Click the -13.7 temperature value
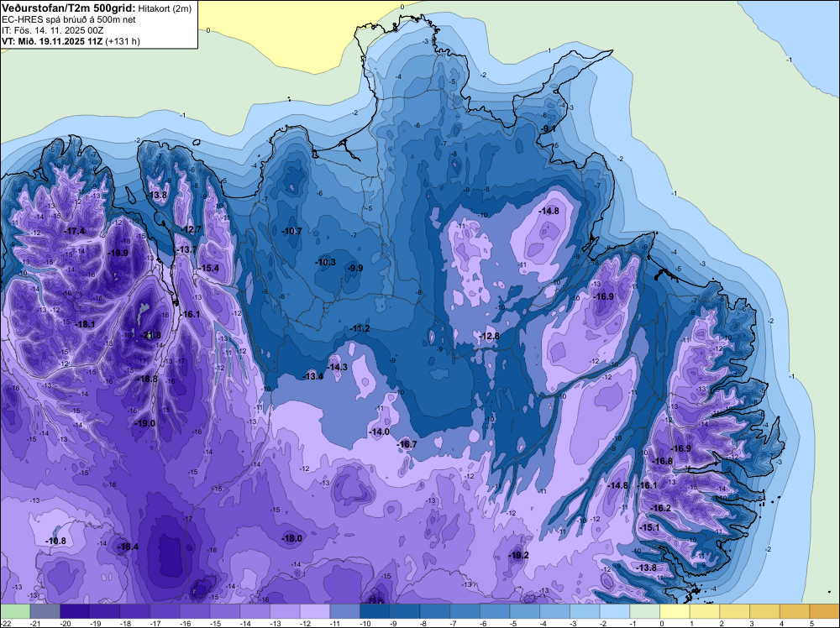Viewport: 840px width, 628px height. 187,249
